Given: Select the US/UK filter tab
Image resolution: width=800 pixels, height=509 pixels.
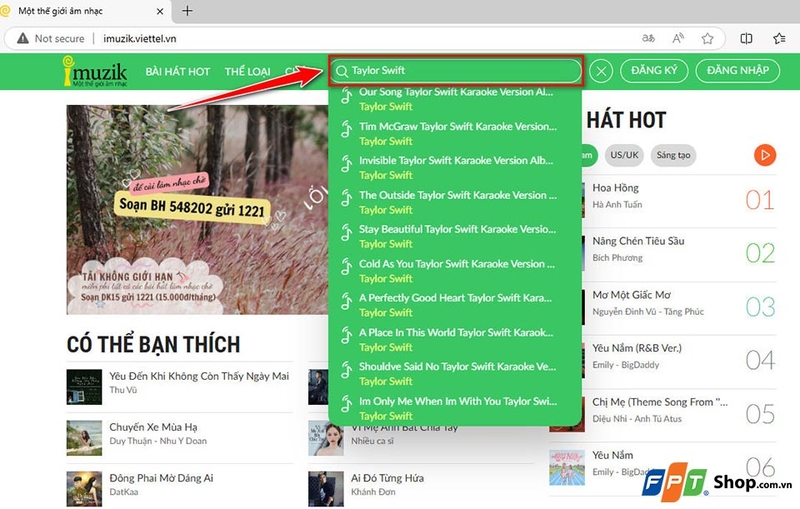Looking at the screenshot, I should pyautogui.click(x=624, y=155).
